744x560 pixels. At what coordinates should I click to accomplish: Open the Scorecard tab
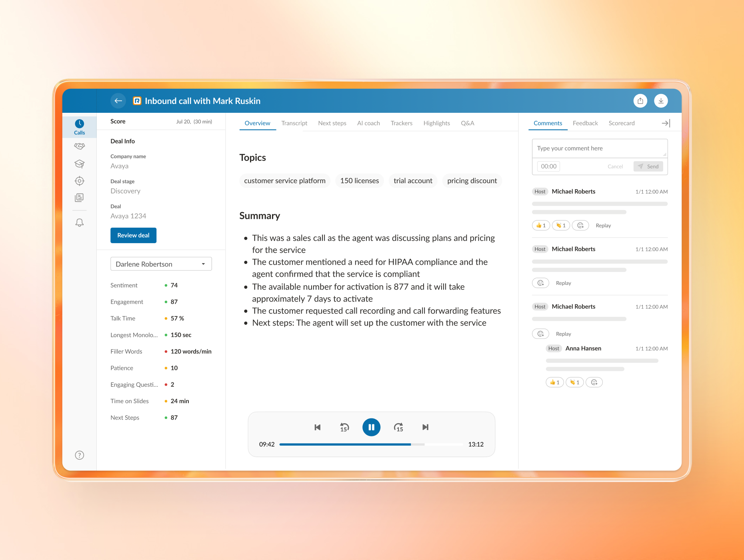click(621, 123)
